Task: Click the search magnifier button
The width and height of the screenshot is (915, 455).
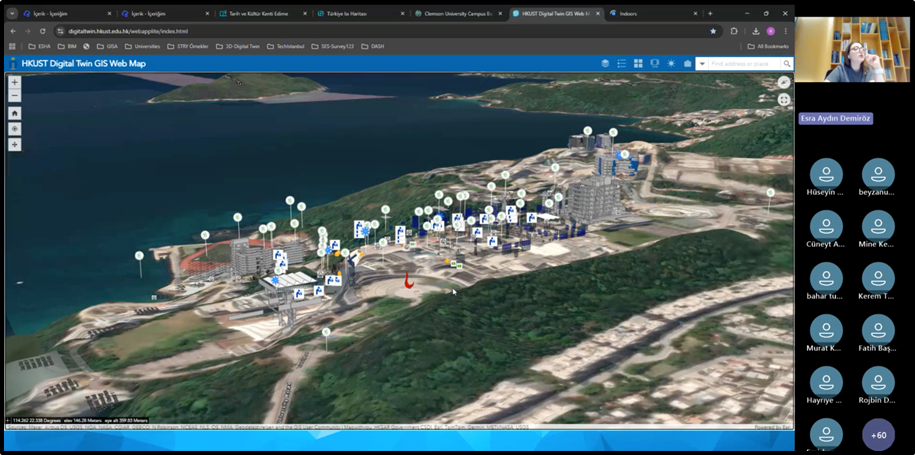Action: tap(785, 64)
